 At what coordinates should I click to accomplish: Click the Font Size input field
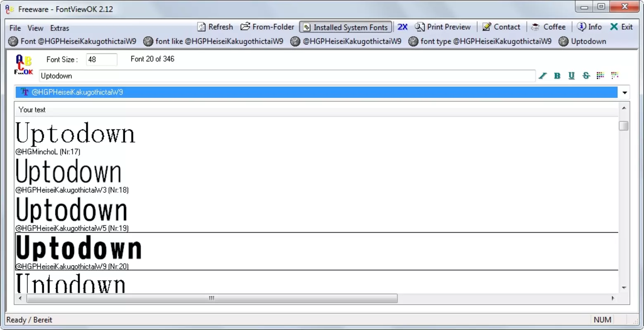click(102, 59)
